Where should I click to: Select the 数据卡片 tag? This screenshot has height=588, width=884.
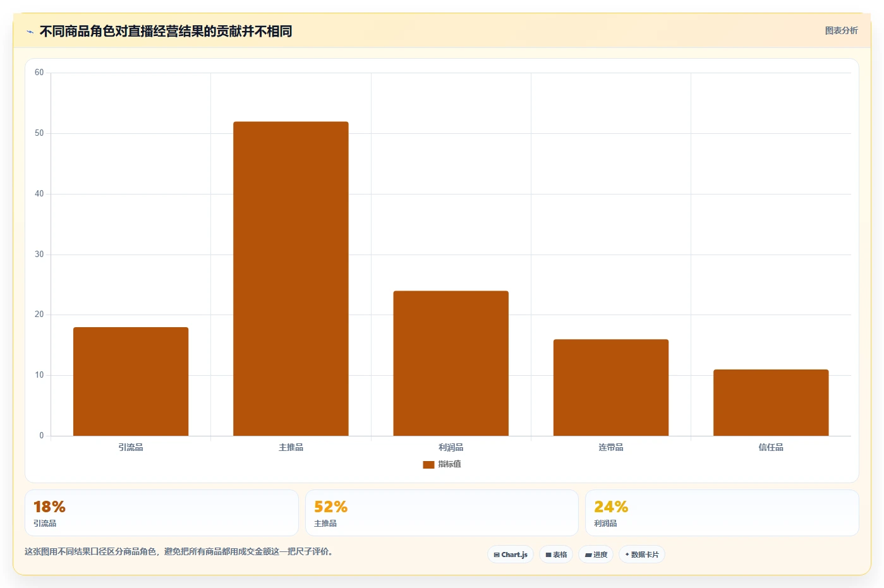tap(642, 555)
